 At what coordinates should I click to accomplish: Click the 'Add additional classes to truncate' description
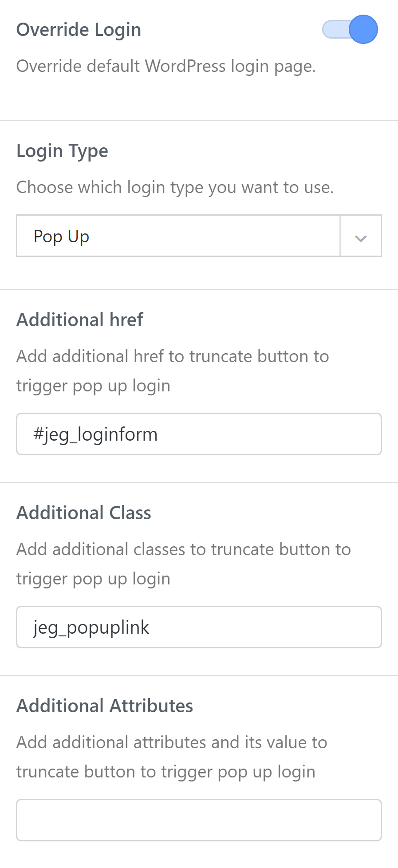184,549
